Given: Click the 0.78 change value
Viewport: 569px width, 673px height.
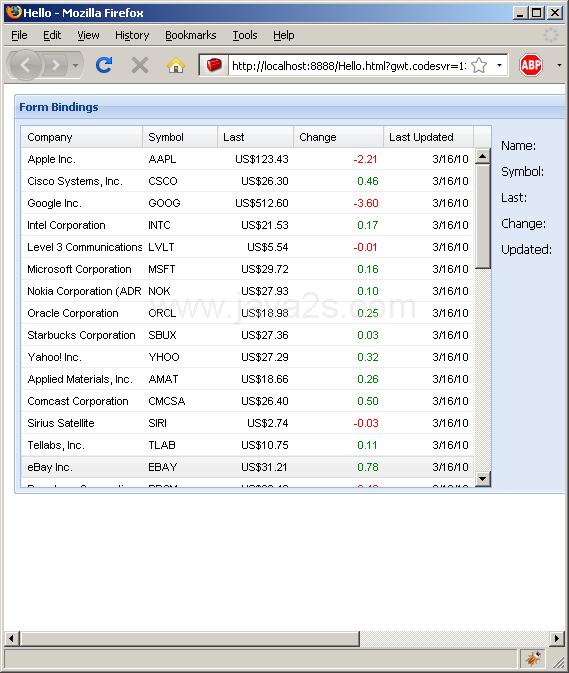Looking at the screenshot, I should coord(368,467).
